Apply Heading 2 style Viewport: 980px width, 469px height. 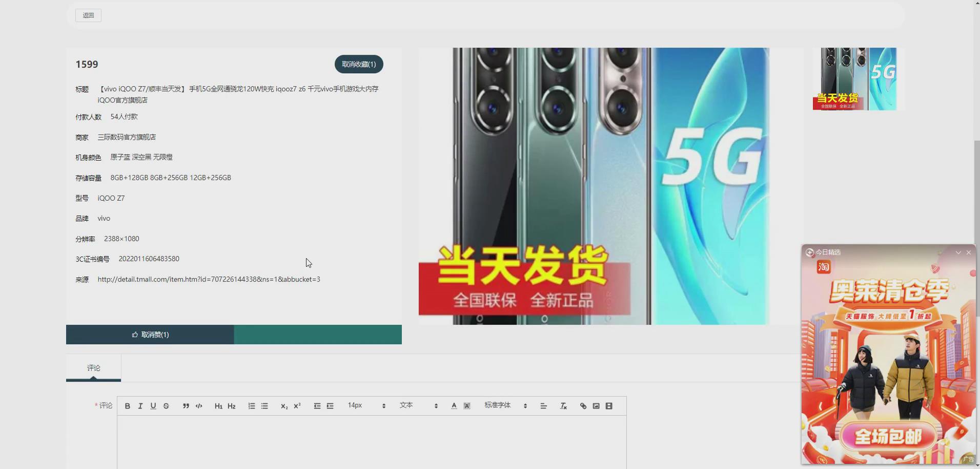pyautogui.click(x=232, y=406)
